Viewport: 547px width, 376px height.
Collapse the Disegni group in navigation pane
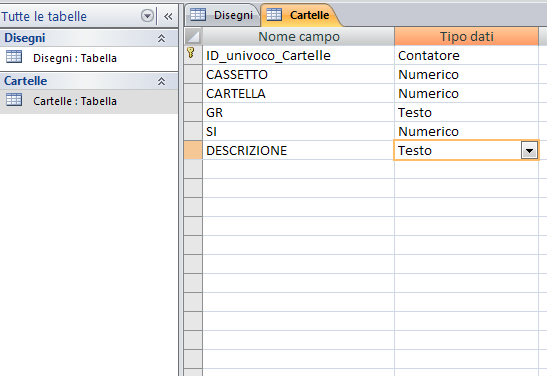(x=161, y=38)
